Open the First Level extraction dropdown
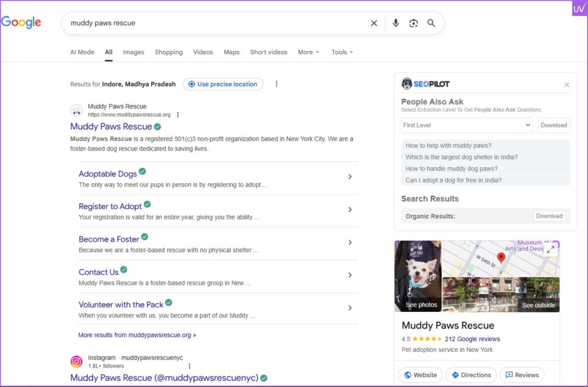The width and height of the screenshot is (588, 387). click(x=467, y=125)
